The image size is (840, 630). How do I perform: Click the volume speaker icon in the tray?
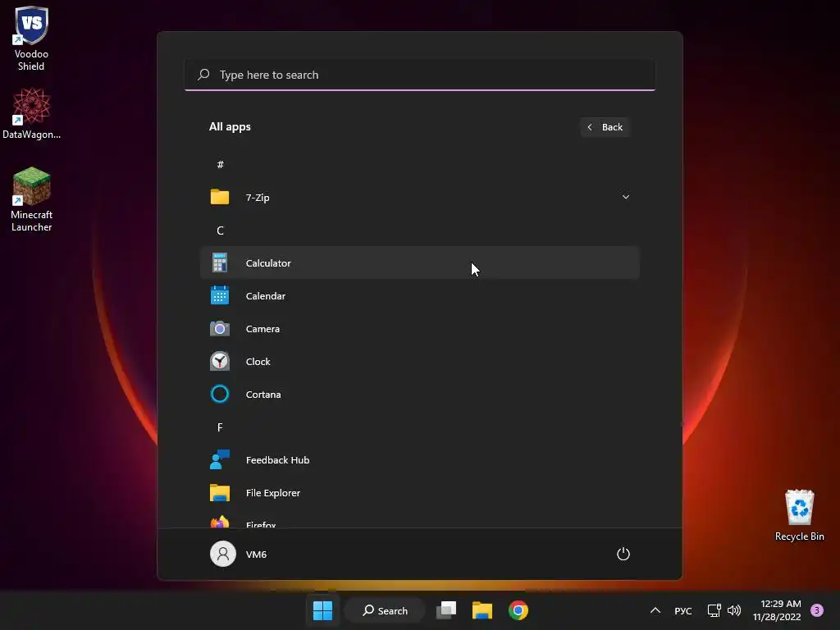[x=734, y=610]
